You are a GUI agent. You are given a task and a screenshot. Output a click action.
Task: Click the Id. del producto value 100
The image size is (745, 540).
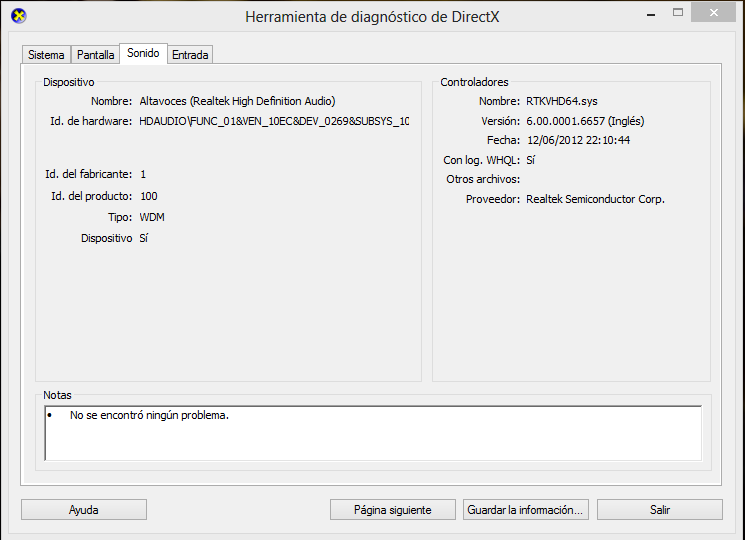[149, 196]
